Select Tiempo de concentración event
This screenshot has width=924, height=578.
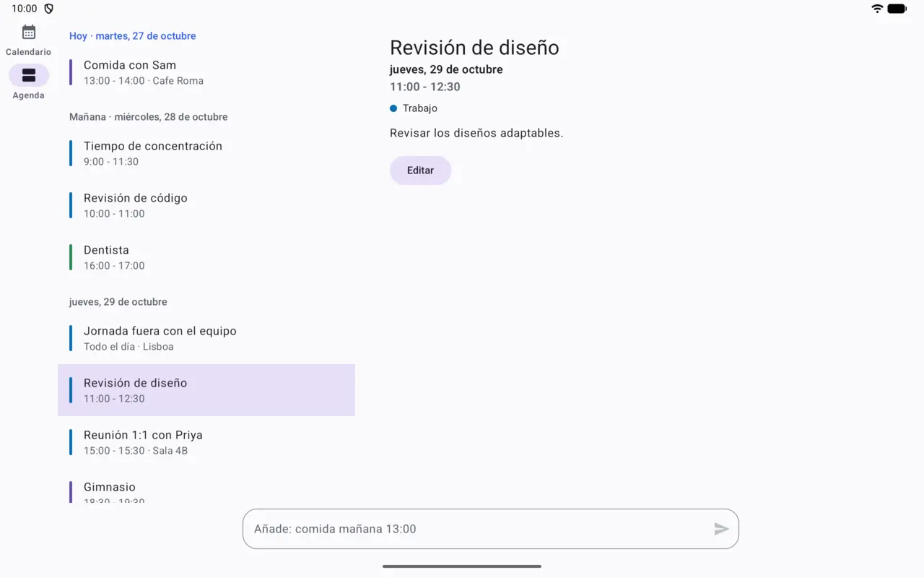click(206, 153)
